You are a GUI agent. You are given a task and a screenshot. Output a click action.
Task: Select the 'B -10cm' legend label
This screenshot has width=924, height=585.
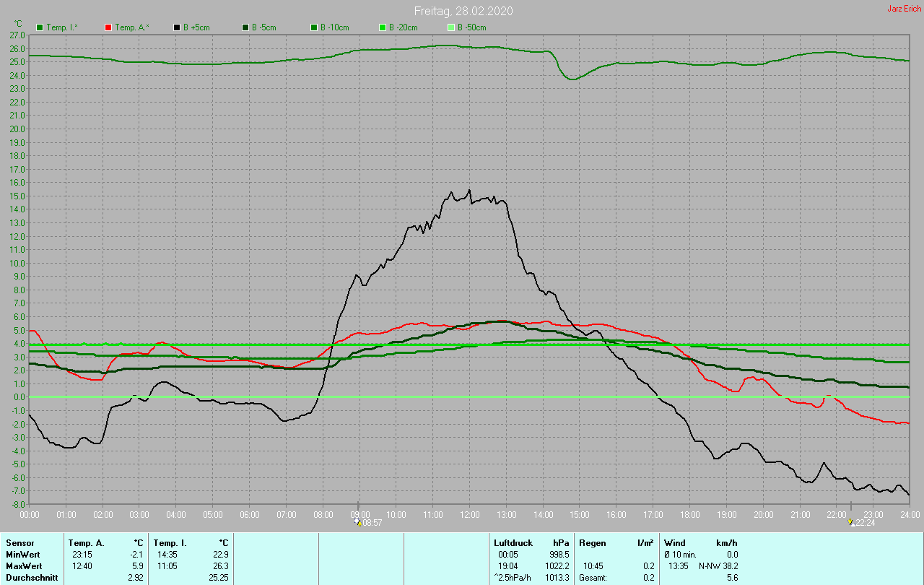coord(336,27)
